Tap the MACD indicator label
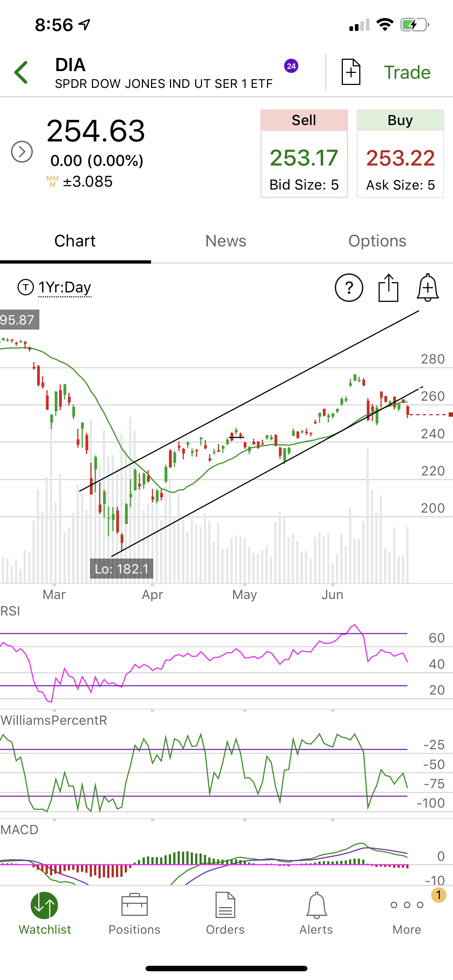 19,829
